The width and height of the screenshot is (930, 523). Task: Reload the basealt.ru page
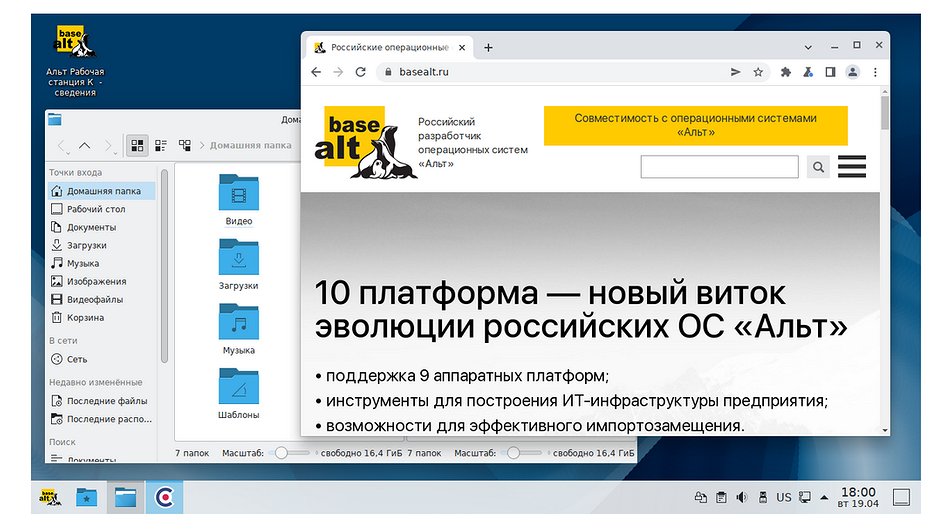(361, 72)
